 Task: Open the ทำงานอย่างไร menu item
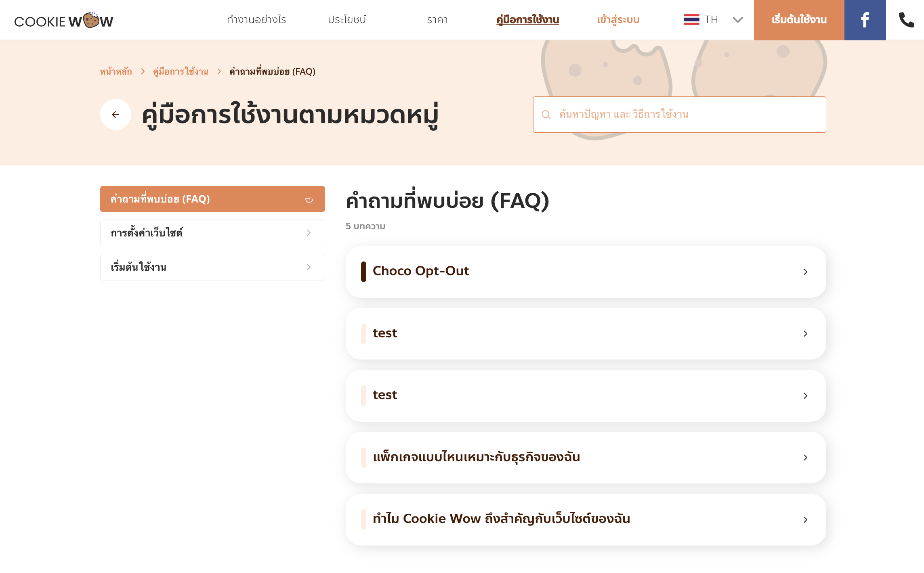[256, 20]
